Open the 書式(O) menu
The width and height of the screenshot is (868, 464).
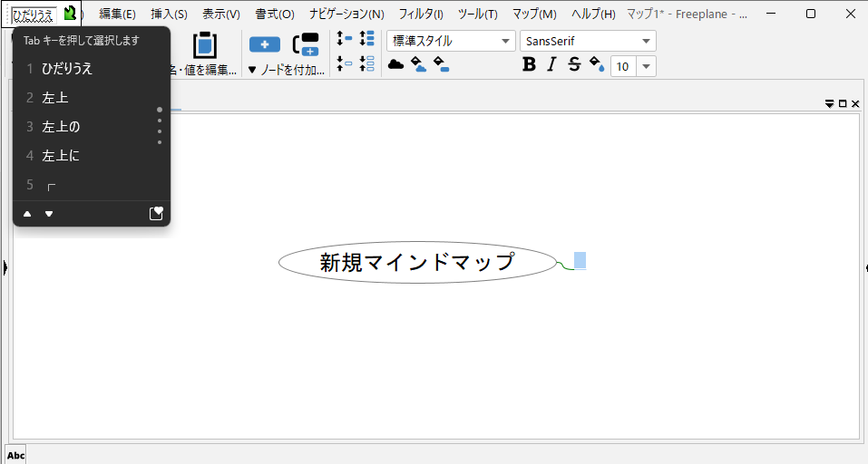(275, 14)
